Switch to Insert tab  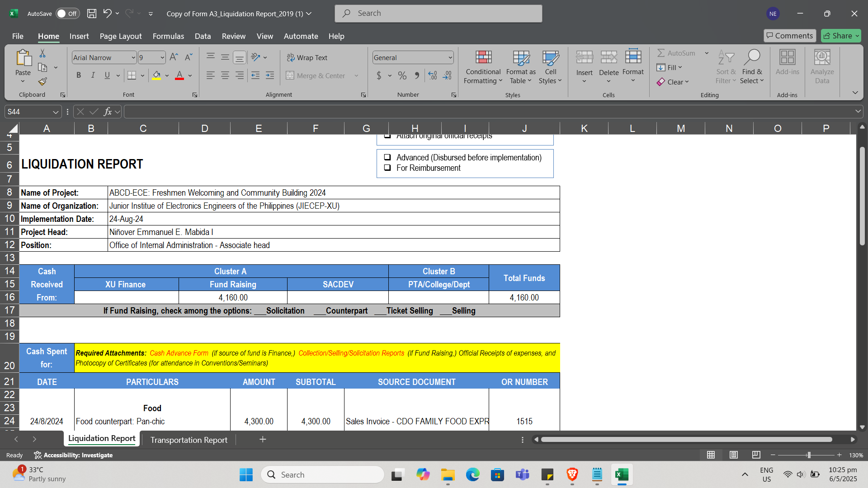point(79,36)
